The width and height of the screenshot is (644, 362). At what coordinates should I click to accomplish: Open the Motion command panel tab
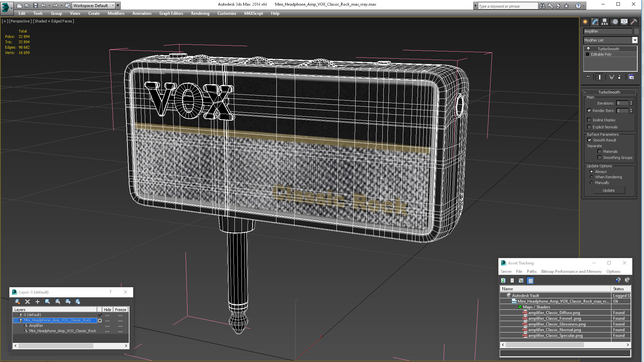coord(615,22)
